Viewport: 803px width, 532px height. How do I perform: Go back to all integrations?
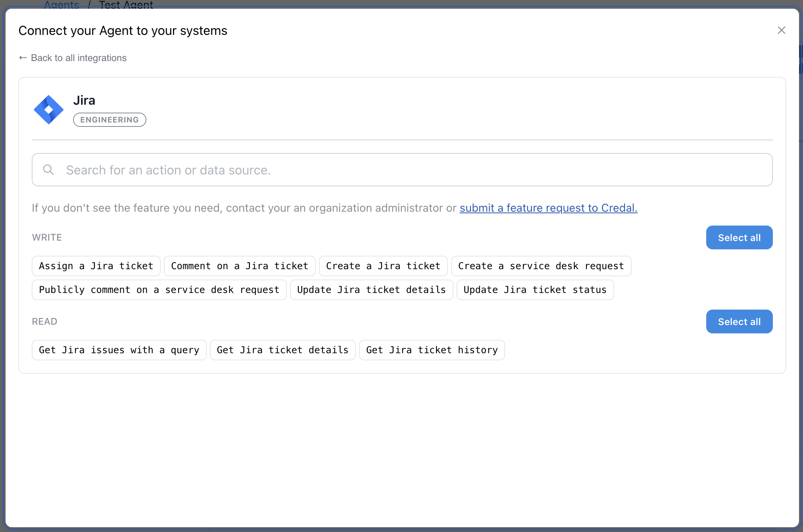[x=79, y=58]
